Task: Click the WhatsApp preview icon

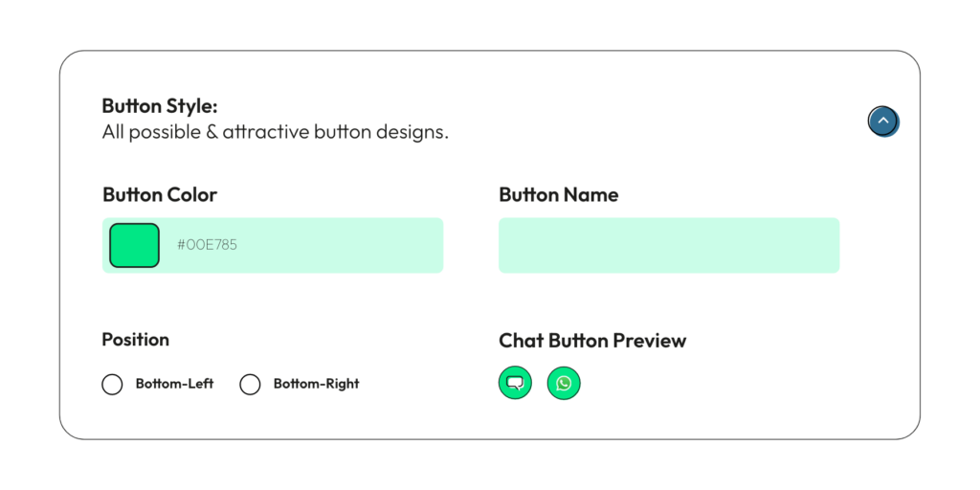Action: [564, 384]
